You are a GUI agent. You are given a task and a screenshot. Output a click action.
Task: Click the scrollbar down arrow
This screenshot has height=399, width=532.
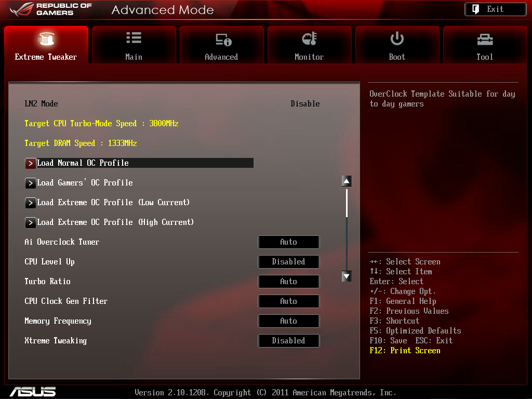347,276
